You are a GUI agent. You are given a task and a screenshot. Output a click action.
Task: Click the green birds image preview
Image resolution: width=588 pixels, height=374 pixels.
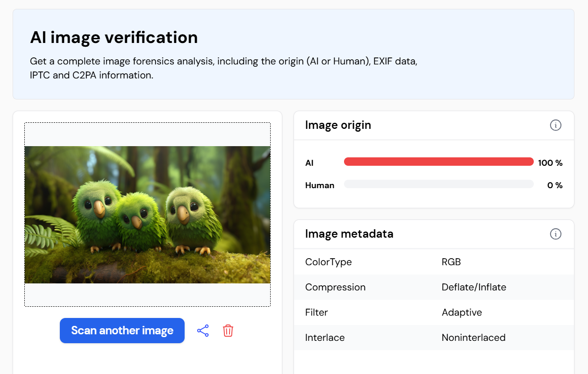pyautogui.click(x=147, y=215)
